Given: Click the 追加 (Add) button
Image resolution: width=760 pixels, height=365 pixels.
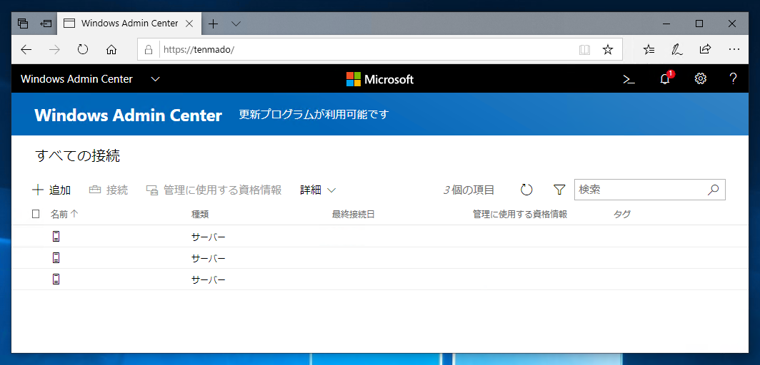Looking at the screenshot, I should pos(51,190).
